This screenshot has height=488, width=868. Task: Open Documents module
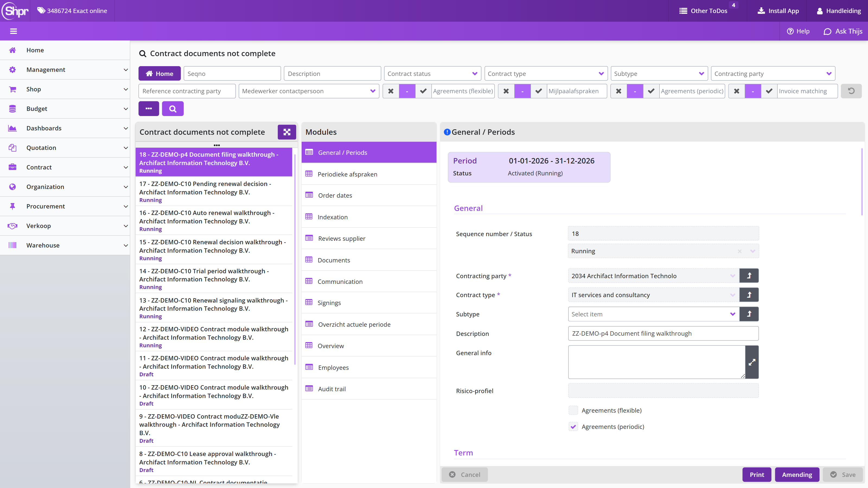[369, 260]
